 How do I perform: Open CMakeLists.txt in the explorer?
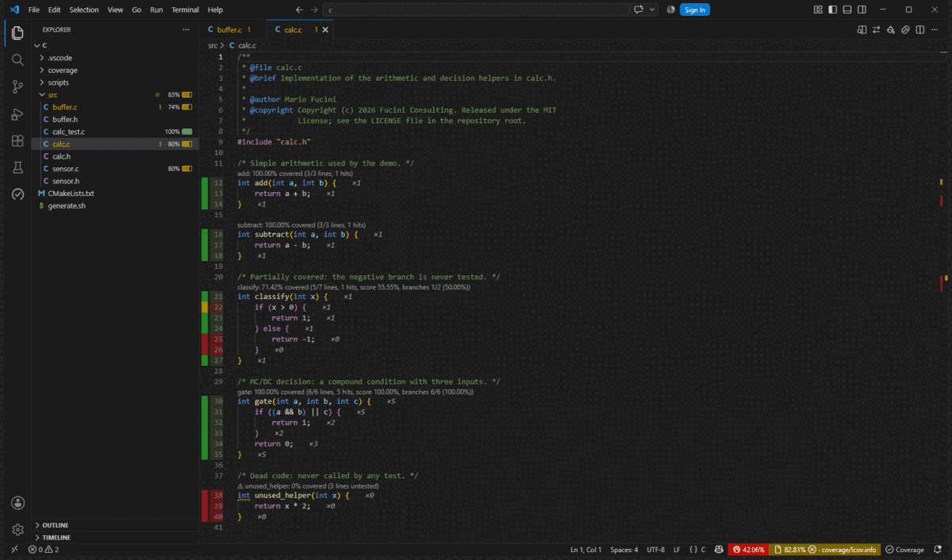click(115, 193)
